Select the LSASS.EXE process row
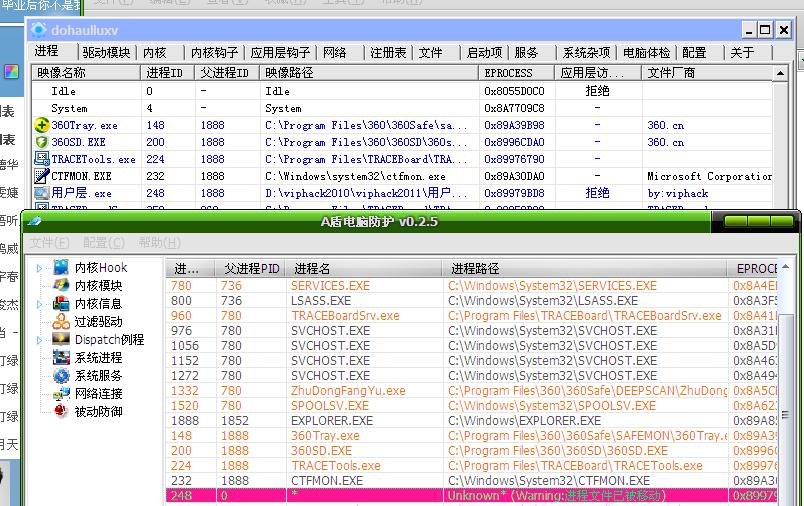This screenshot has height=506, width=804. (x=472, y=300)
